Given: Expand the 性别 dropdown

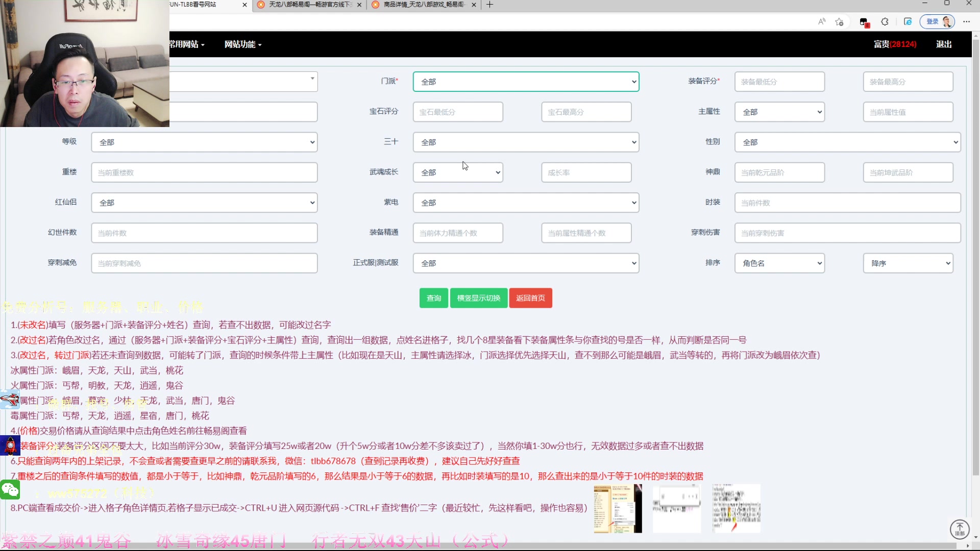Looking at the screenshot, I should [847, 142].
